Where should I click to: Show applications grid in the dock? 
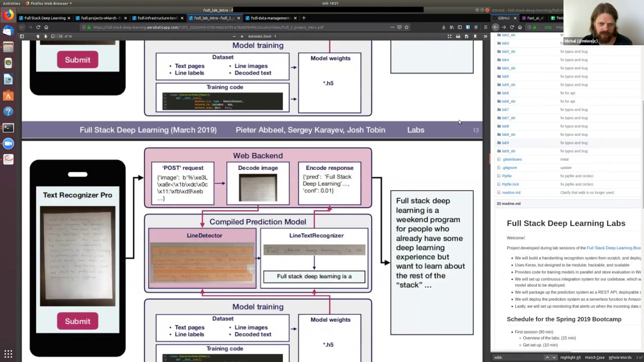pyautogui.click(x=8, y=354)
